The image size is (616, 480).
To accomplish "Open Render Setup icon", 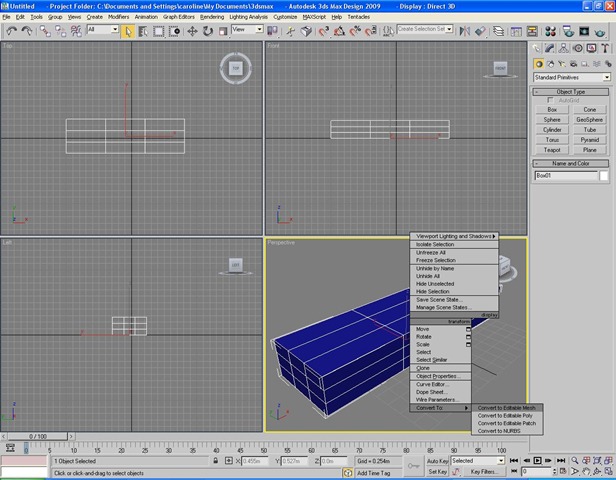I will pos(568,31).
